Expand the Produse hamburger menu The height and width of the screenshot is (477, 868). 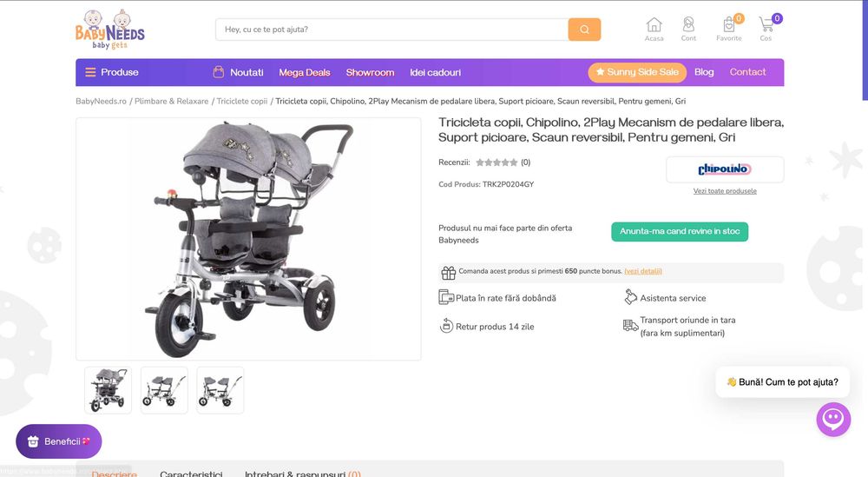coord(112,73)
